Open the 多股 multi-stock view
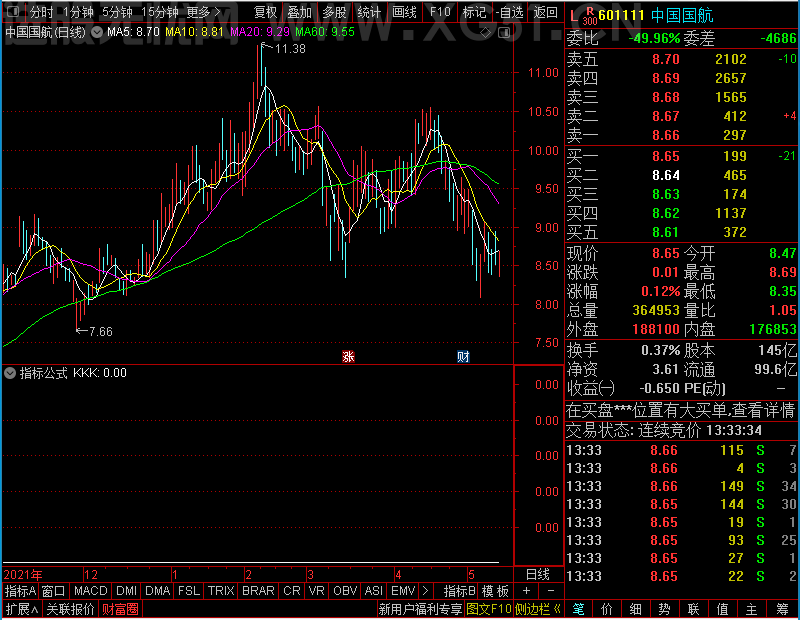This screenshot has height=620, width=800. coord(334,12)
